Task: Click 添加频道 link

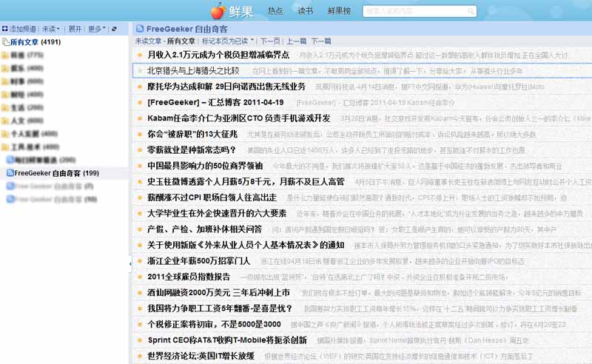Action: pyautogui.click(x=22, y=29)
